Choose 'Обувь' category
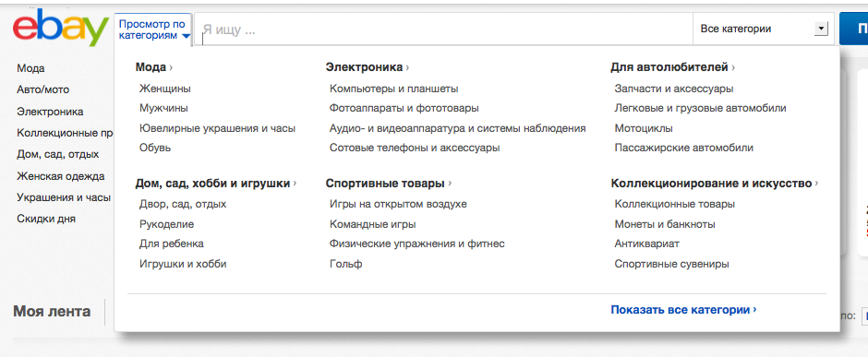This screenshot has width=868, height=357. pos(155,149)
